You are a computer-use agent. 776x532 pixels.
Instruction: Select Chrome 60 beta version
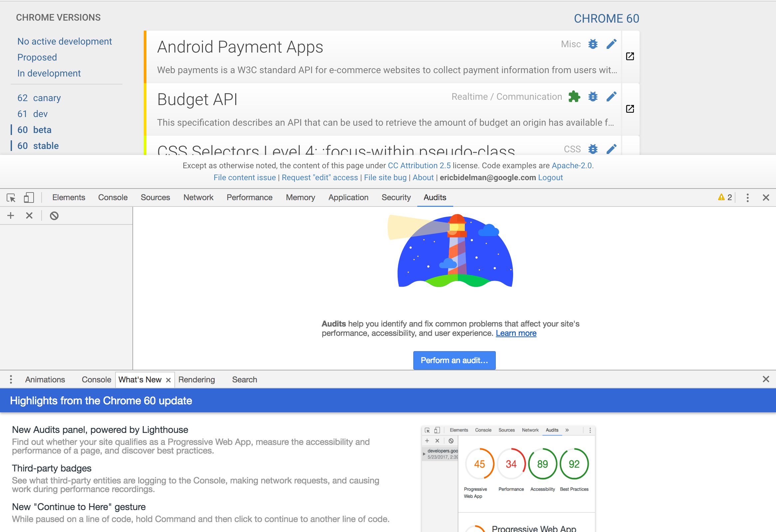[34, 130]
